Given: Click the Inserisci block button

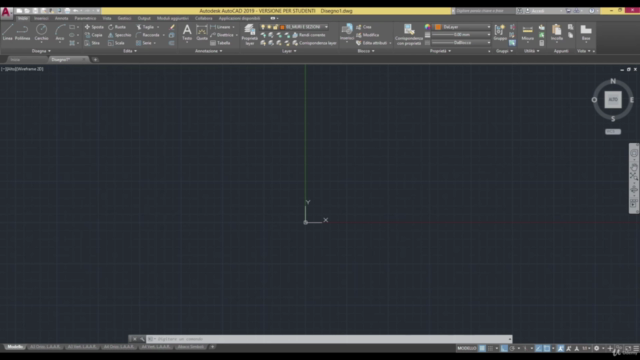Looking at the screenshot, I should pos(347,32).
